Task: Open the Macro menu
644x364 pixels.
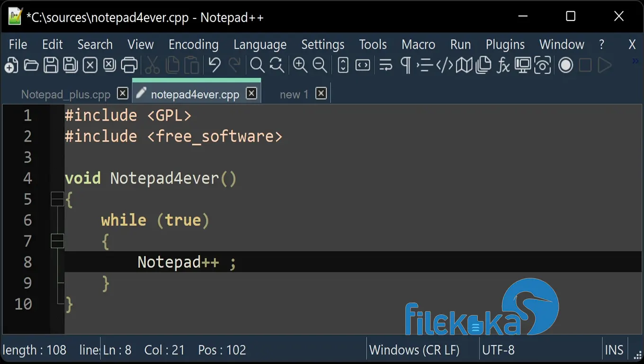Action: pos(419,45)
